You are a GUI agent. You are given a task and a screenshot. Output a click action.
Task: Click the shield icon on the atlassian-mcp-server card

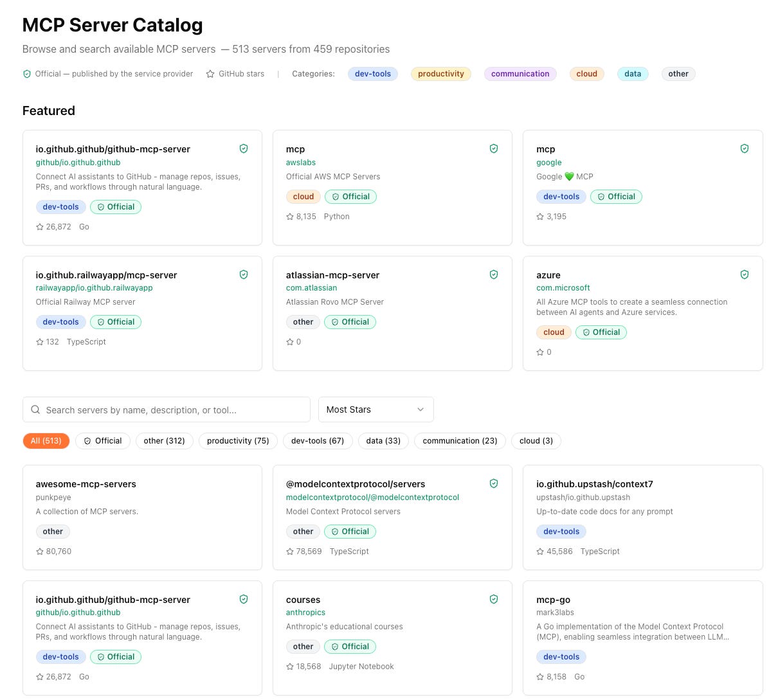click(x=494, y=274)
